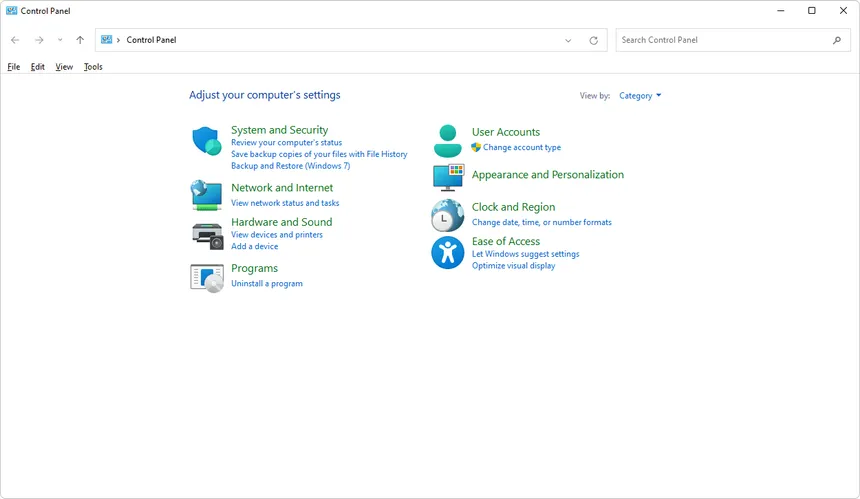
Task: Open Network and Internet heading link
Action: coord(282,188)
